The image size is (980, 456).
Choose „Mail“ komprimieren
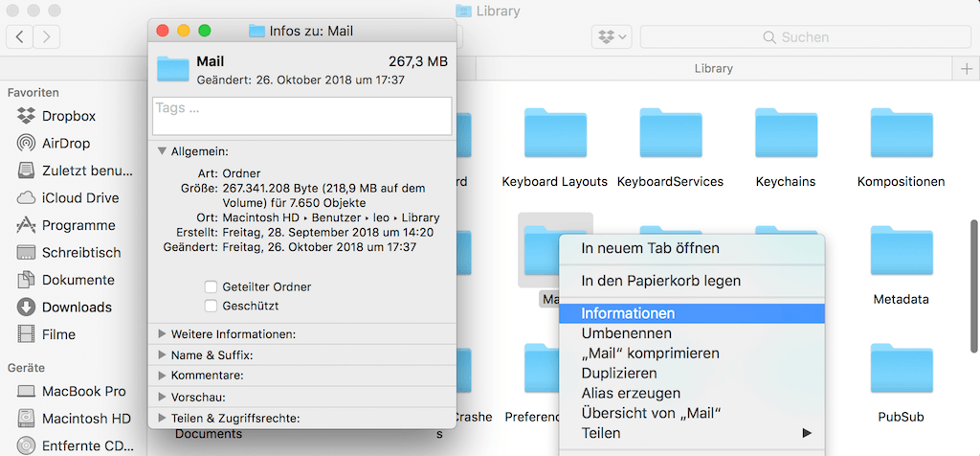click(x=691, y=353)
